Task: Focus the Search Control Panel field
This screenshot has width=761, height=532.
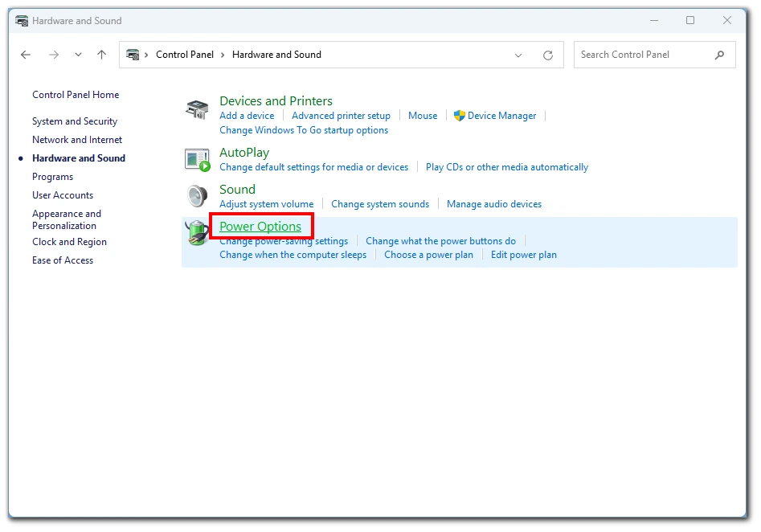Action: [x=654, y=55]
